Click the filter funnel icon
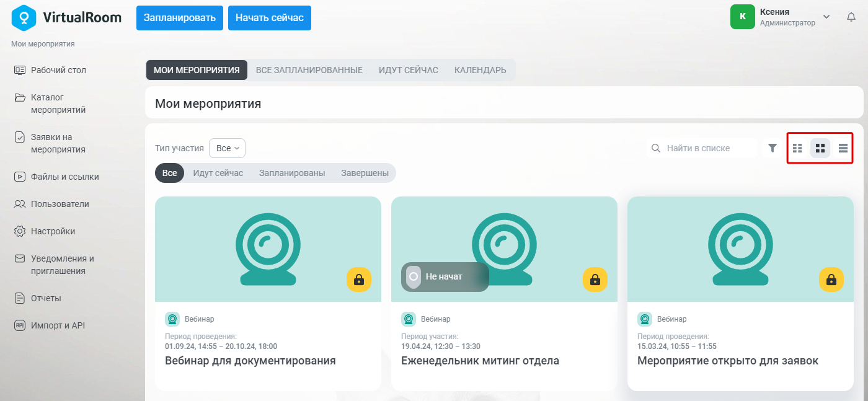This screenshot has width=868, height=401. (x=773, y=148)
